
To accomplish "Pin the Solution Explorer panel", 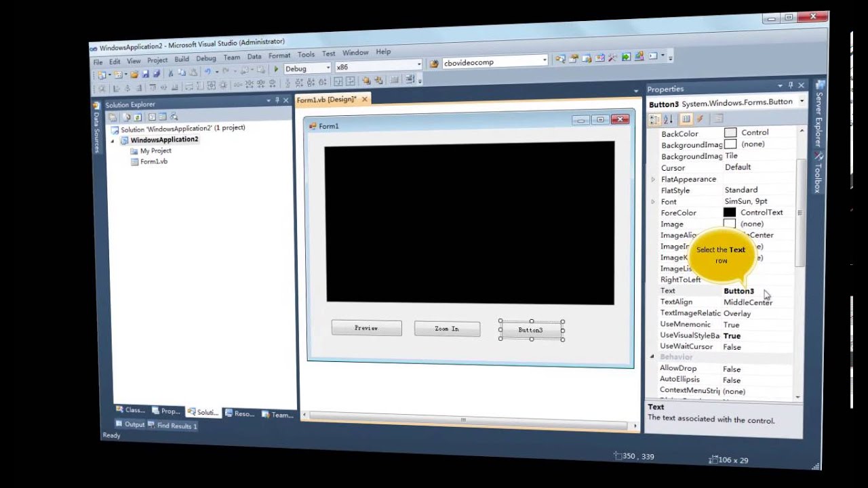I will tap(277, 100).
